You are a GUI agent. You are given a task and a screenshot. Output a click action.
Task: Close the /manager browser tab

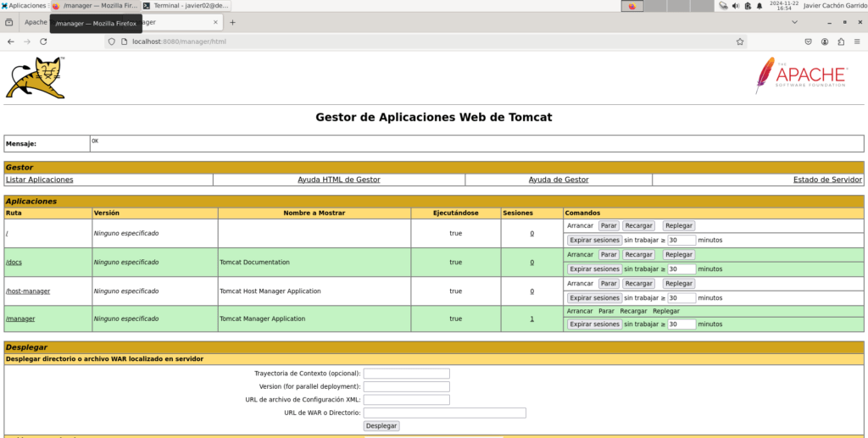pyautogui.click(x=216, y=23)
